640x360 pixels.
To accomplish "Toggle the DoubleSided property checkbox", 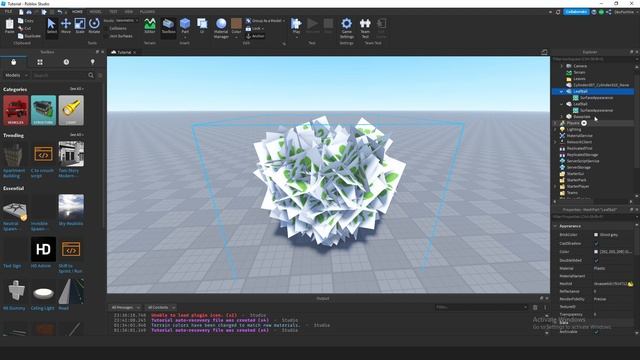I will pyautogui.click(x=596, y=260).
